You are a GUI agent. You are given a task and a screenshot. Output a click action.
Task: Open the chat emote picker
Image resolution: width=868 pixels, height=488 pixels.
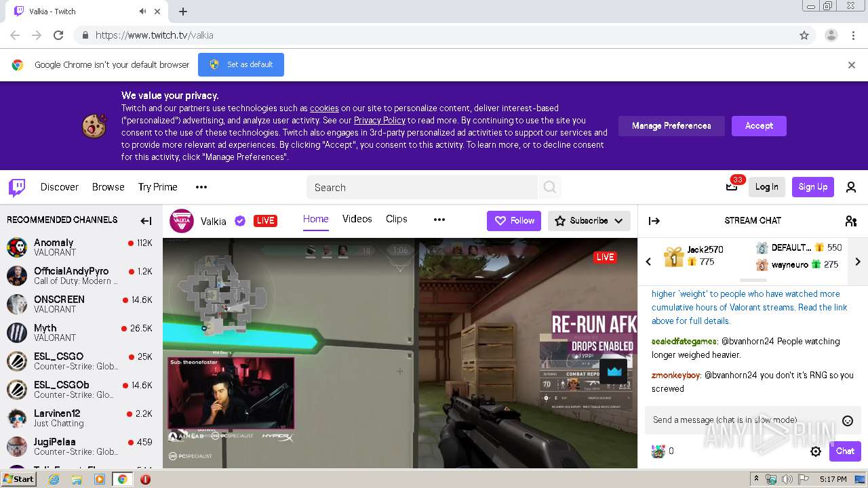(848, 421)
